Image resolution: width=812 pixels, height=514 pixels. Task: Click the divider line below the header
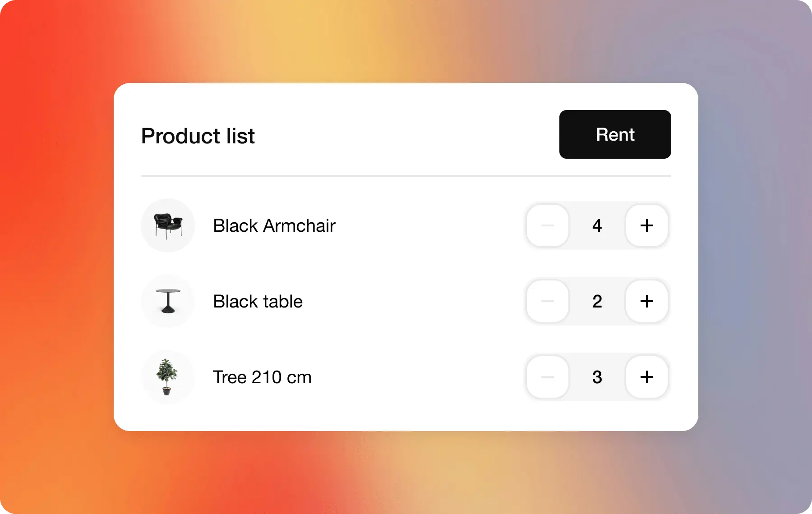[406, 175]
